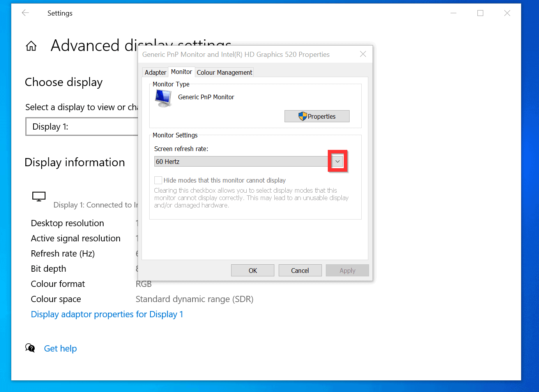Click the Properties button
This screenshot has width=539, height=392.
point(317,116)
